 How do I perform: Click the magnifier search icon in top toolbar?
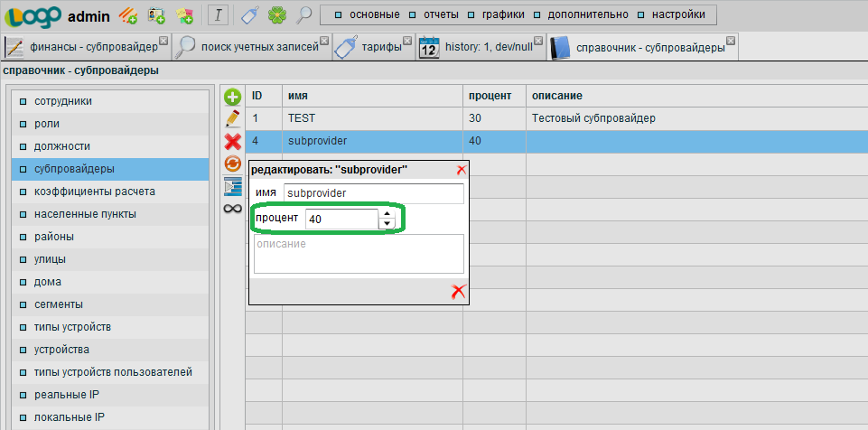(304, 14)
